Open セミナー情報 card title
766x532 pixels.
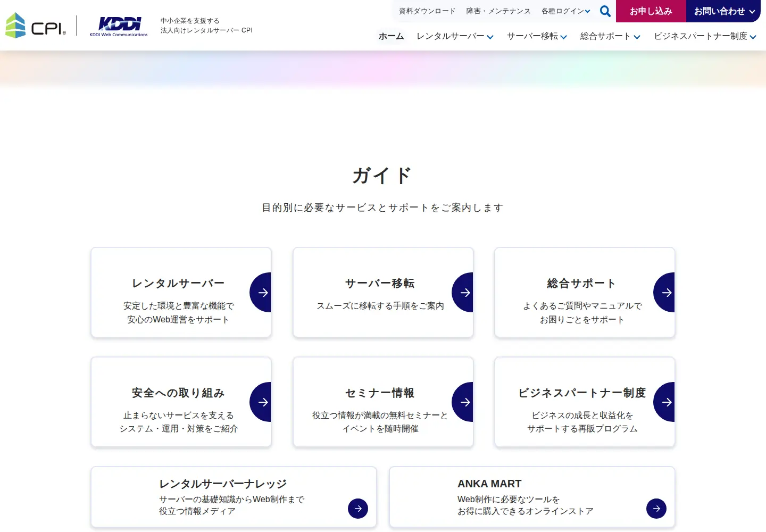coord(380,393)
